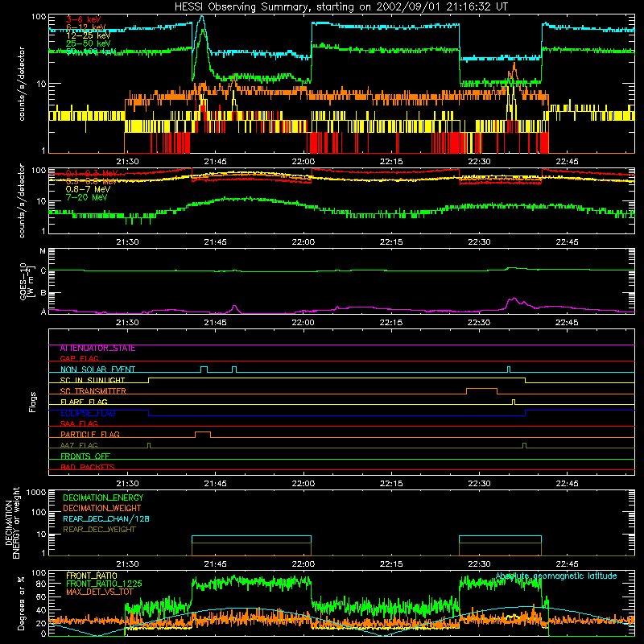Viewport: 644px width, 644px height.
Task: Click the PARTICLE_FLAG label
Action: tap(90, 435)
